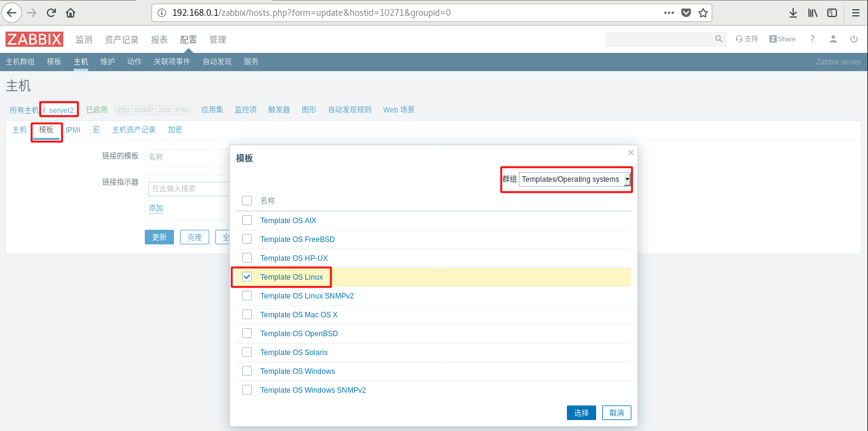Click the Zabbix Share icon
This screenshot has width=868, height=431.
[782, 39]
